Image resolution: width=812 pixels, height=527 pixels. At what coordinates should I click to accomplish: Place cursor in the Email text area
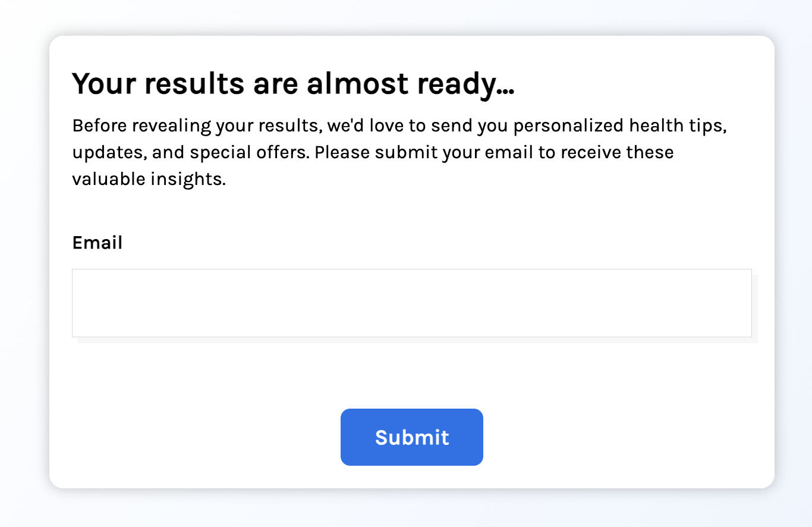pos(411,303)
